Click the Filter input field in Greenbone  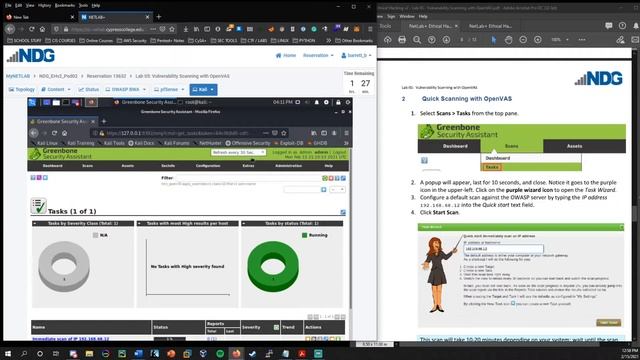247,178
